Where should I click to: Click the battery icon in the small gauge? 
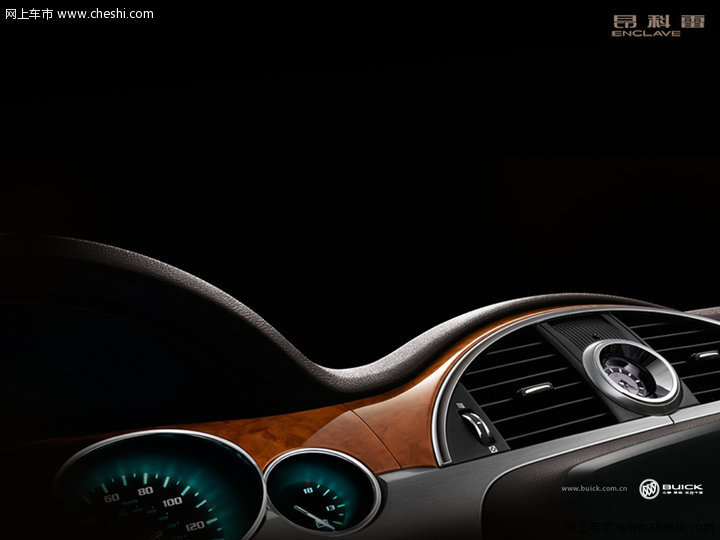point(323,521)
